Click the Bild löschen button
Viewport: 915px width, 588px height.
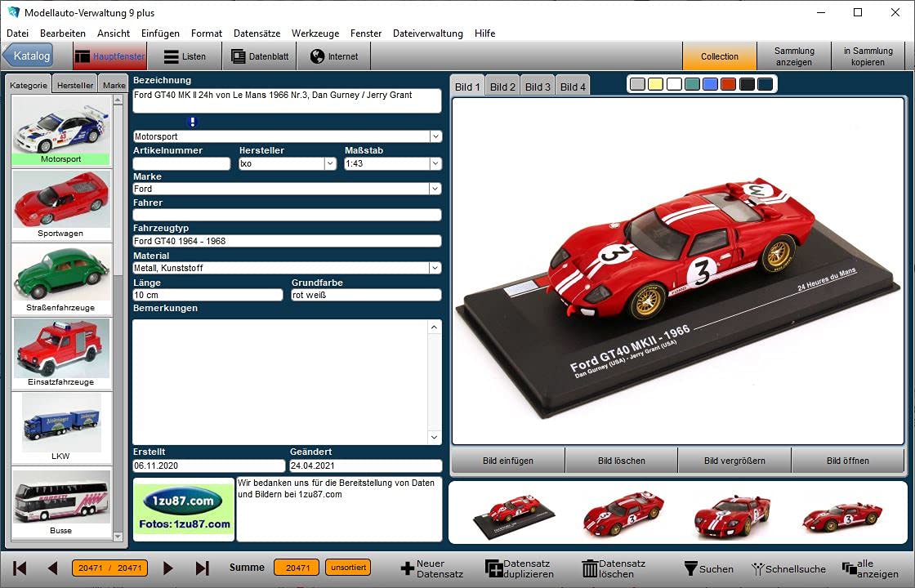click(622, 461)
